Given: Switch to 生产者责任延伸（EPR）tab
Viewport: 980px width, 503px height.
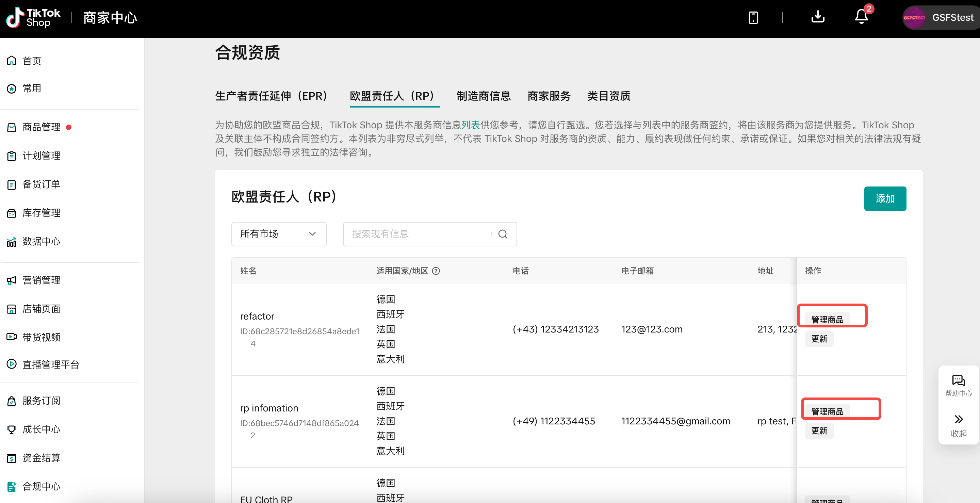Looking at the screenshot, I should point(272,96).
